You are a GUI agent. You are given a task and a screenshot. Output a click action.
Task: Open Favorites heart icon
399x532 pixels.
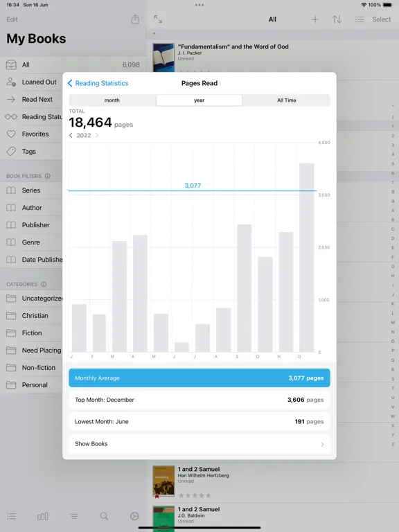11,134
